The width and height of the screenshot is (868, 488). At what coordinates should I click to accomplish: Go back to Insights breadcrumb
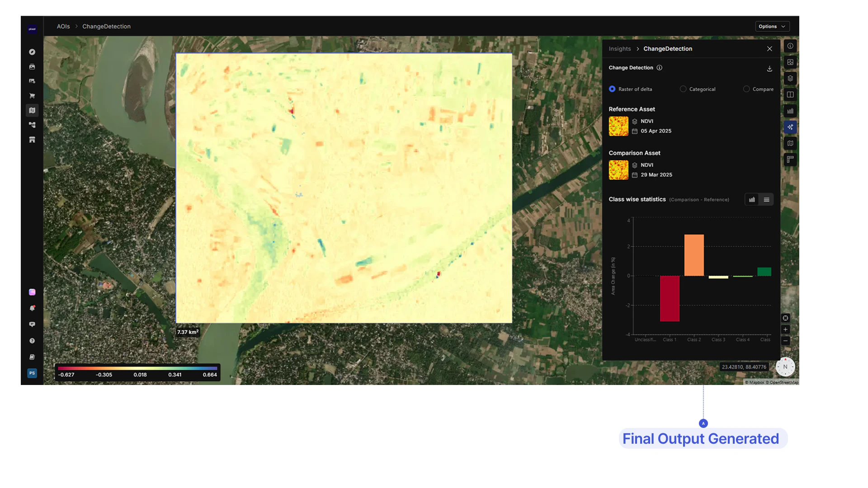pyautogui.click(x=619, y=49)
